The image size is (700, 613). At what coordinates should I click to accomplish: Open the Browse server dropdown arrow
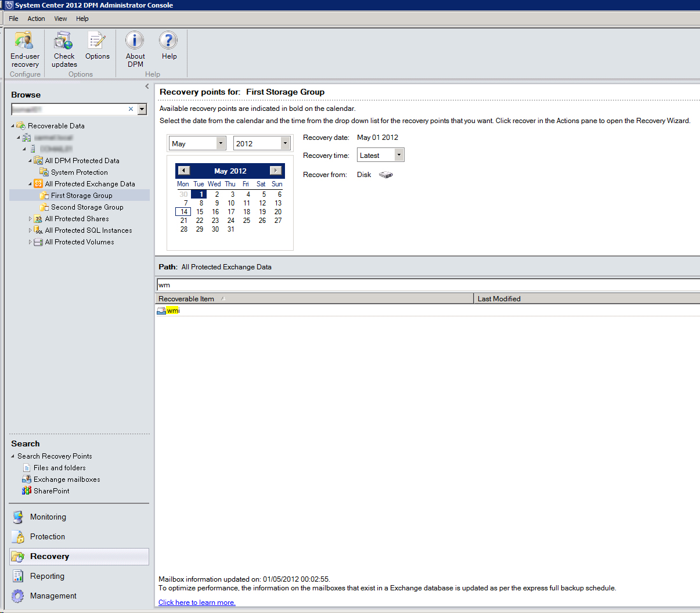pos(142,109)
